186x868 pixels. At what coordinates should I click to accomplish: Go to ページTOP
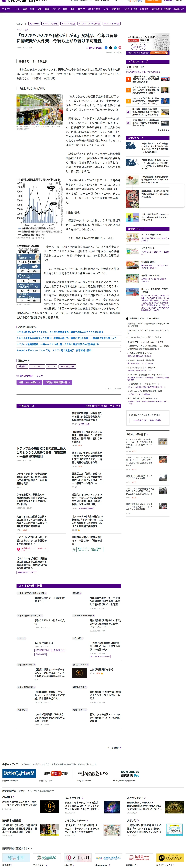(114, 748)
